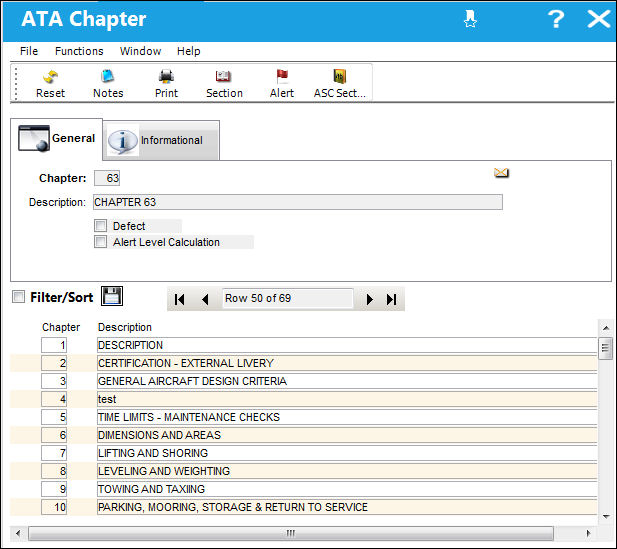Image resolution: width=617 pixels, height=549 pixels.
Task: Go to the first row
Action: tap(179, 299)
